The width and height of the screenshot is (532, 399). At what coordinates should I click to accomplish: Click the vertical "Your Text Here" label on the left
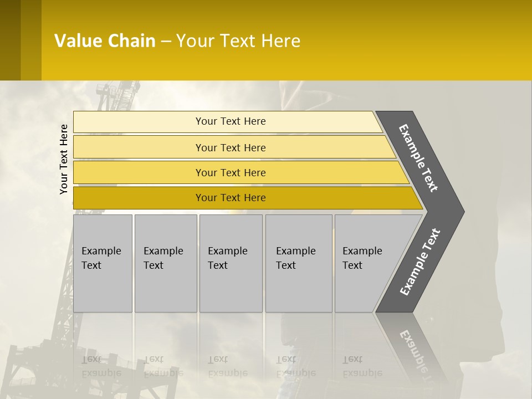64,159
